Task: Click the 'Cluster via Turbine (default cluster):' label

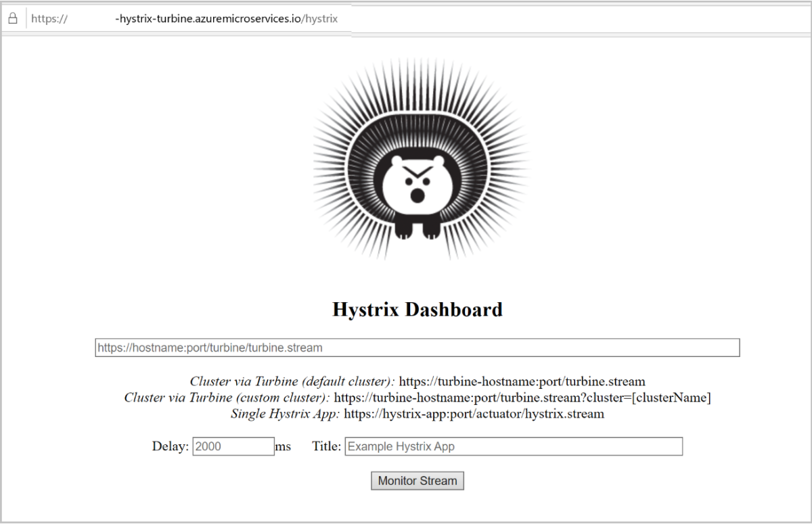Action: 292,381
